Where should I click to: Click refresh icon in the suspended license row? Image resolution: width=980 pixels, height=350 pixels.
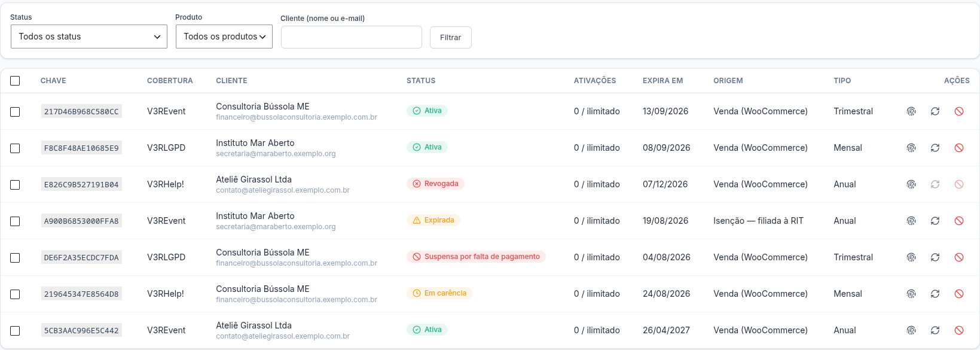coord(935,257)
